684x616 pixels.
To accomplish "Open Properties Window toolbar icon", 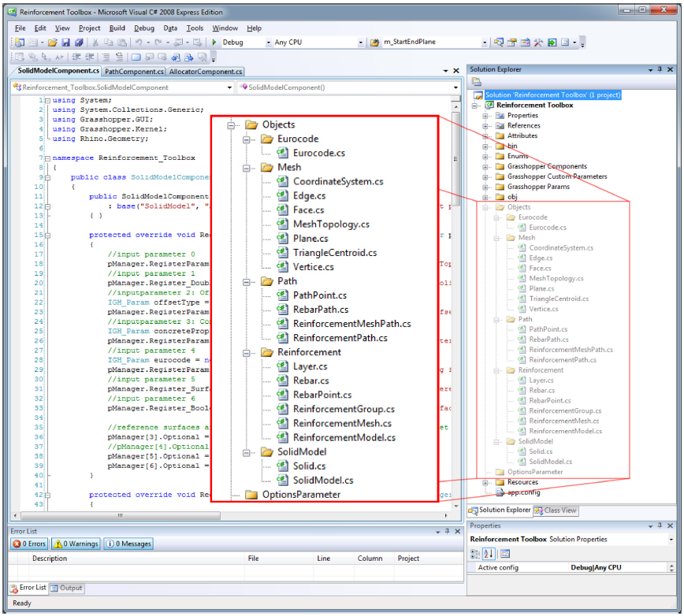I will tap(512, 43).
